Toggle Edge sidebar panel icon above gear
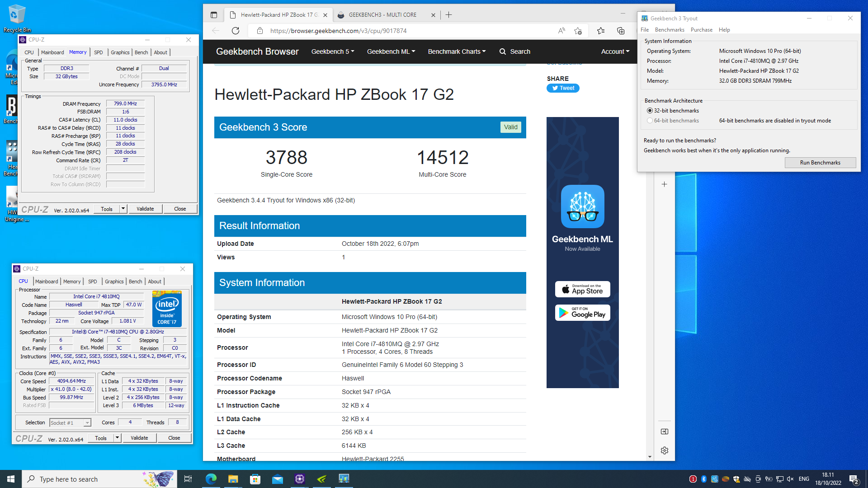Viewport: 868px width, 488px height. [x=665, y=432]
